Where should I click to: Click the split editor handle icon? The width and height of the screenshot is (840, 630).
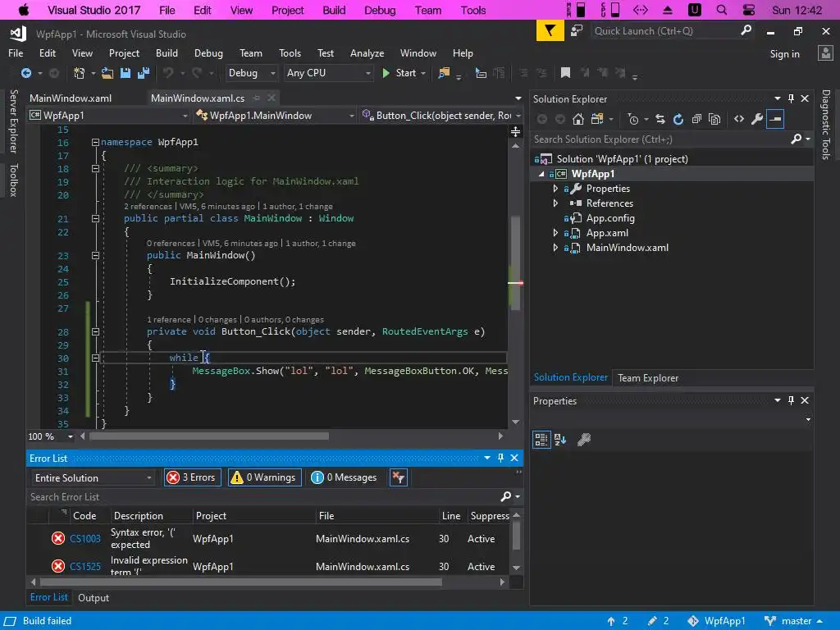tap(515, 131)
